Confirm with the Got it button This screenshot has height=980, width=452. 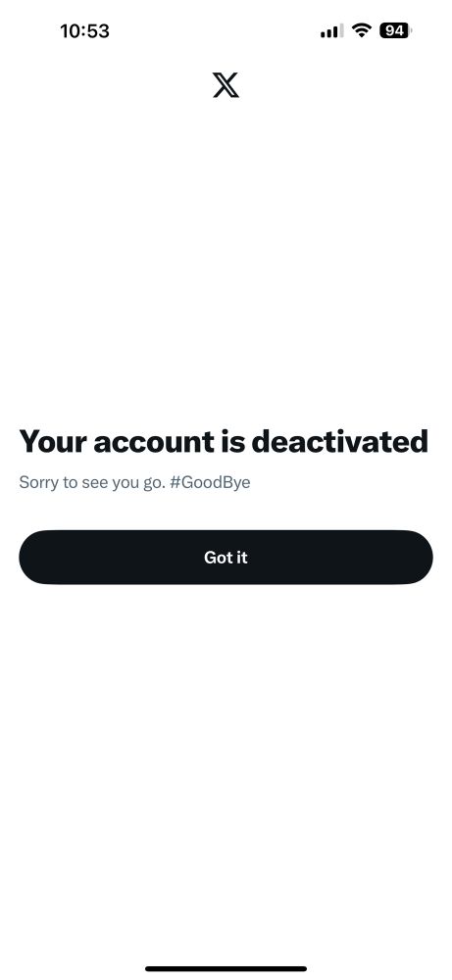[226, 558]
